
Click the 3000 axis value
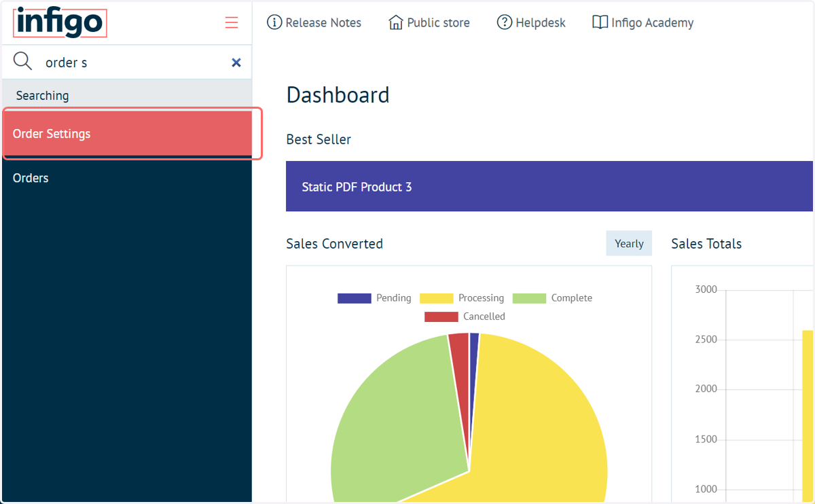click(x=706, y=289)
